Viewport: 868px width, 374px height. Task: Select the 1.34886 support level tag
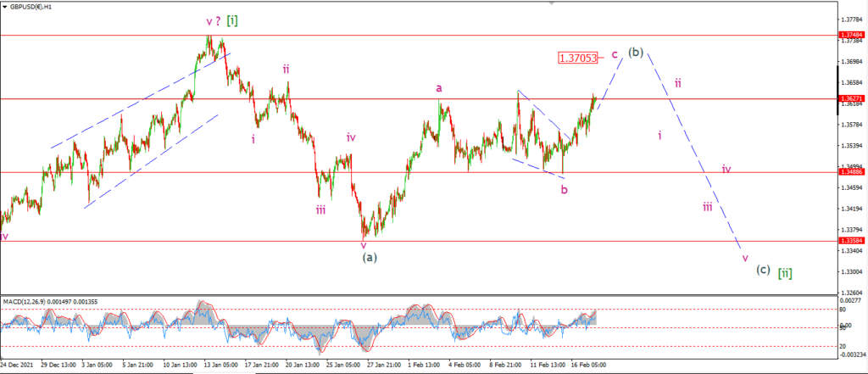(x=851, y=172)
